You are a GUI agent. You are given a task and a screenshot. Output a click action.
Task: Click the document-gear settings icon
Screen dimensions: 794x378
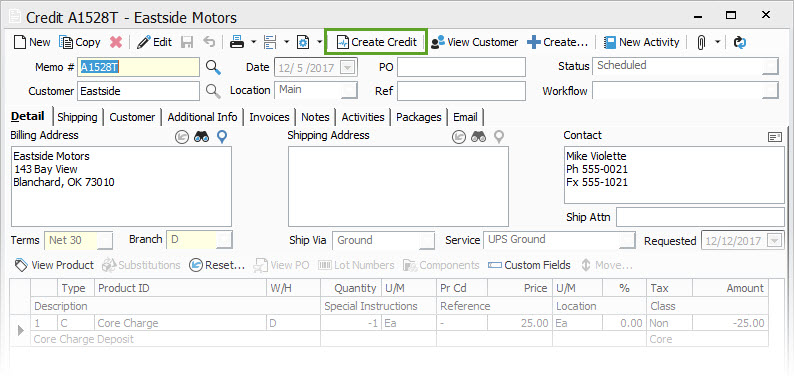point(303,42)
